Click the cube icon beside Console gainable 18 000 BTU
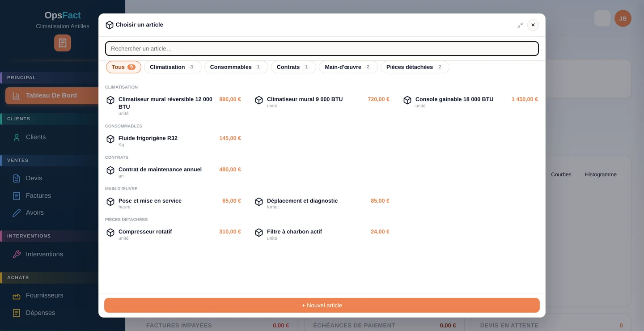The image size is (644, 331). pos(407,100)
